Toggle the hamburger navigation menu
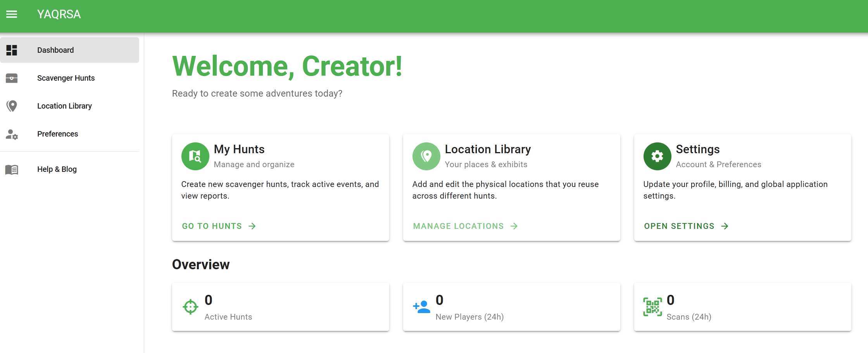The width and height of the screenshot is (868, 353). [x=12, y=14]
